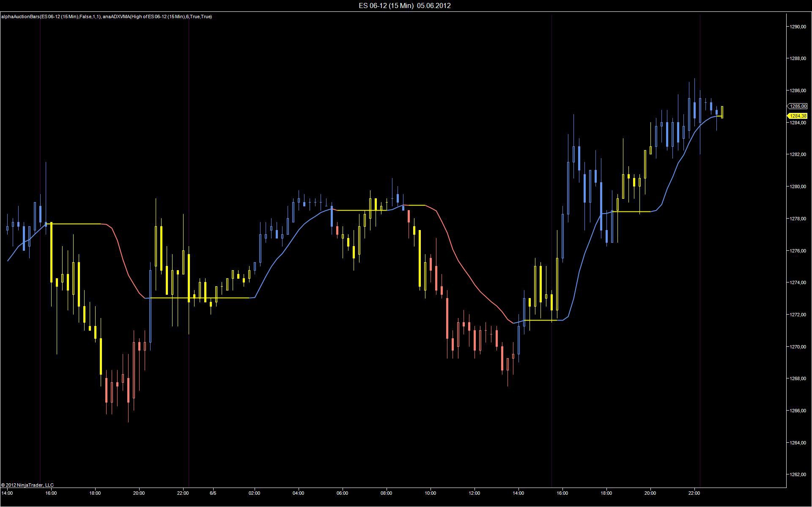The image size is (812, 507).
Task: Select the alphaAuctionBars indicator label
Action: (x=51, y=16)
